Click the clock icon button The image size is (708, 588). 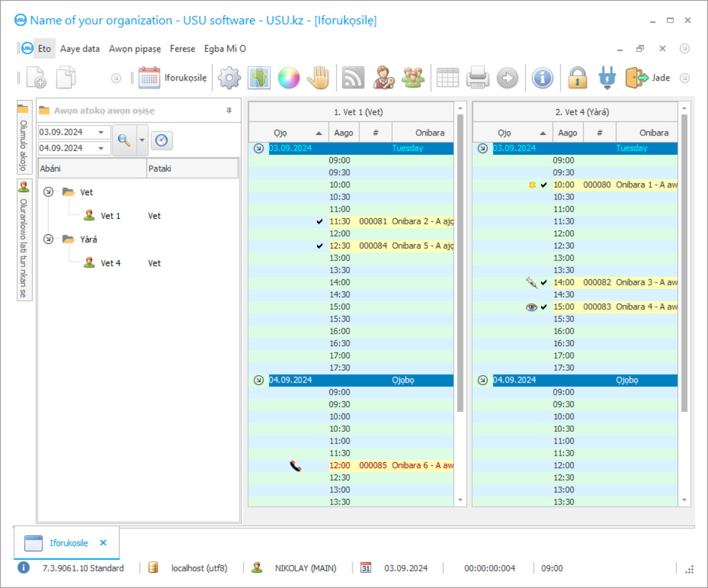tap(162, 140)
